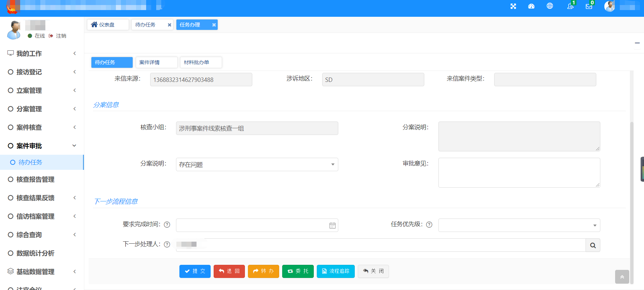
Task: Expand 立案管理 sidebar menu
Action: coord(42,90)
